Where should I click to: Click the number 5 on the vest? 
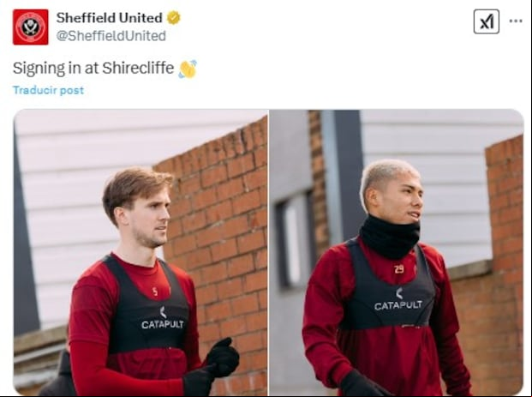[155, 292]
